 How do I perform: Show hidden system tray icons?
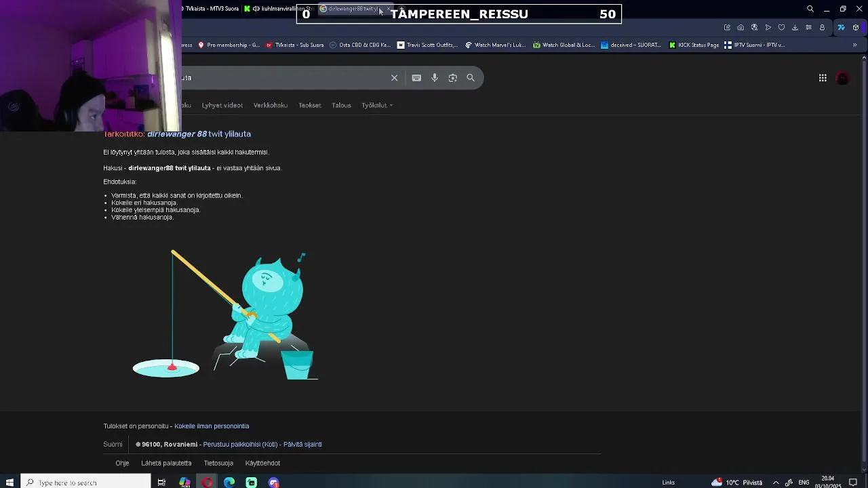pyautogui.click(x=776, y=483)
